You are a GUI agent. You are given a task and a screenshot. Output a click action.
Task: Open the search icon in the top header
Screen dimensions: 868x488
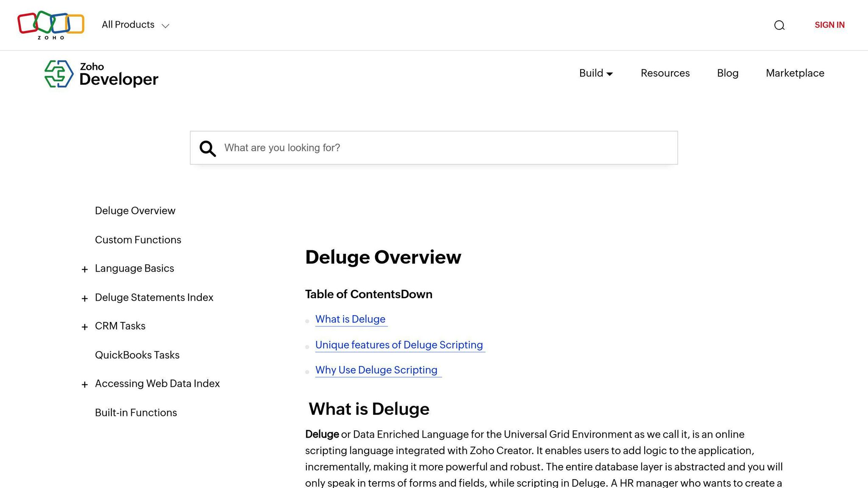(x=779, y=25)
